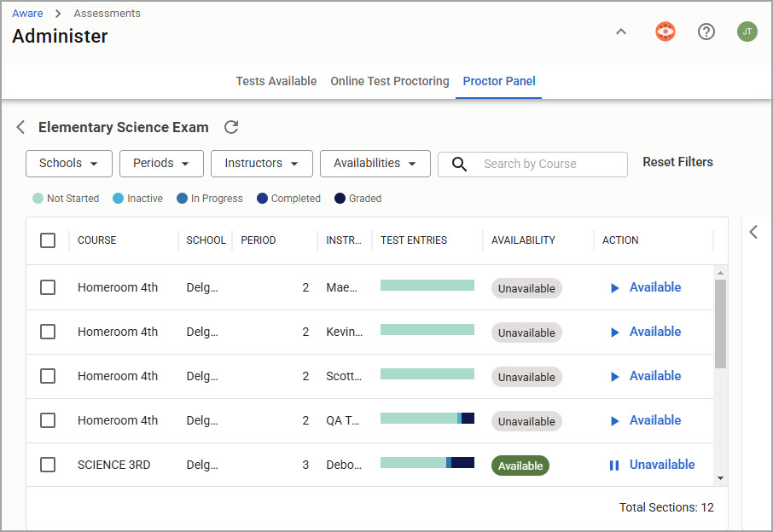This screenshot has width=773, height=532.
Task: Check the Homeroom 4th Scott... row checkbox
Action: pos(48,376)
